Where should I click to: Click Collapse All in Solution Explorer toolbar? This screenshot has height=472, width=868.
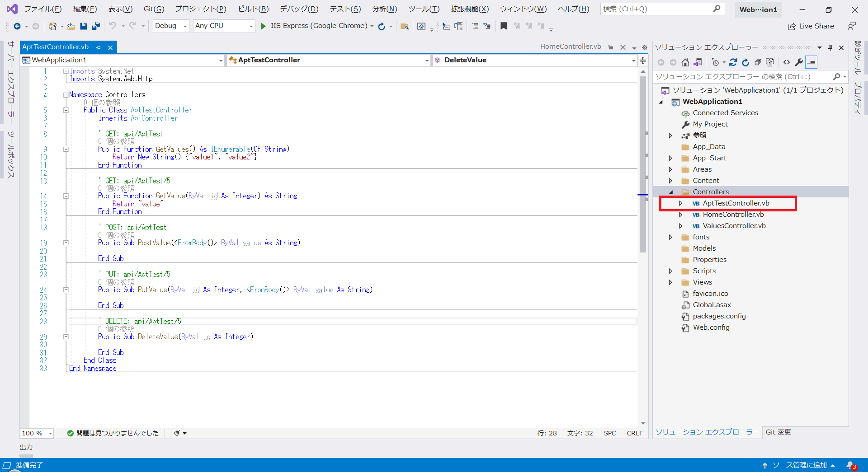758,62
